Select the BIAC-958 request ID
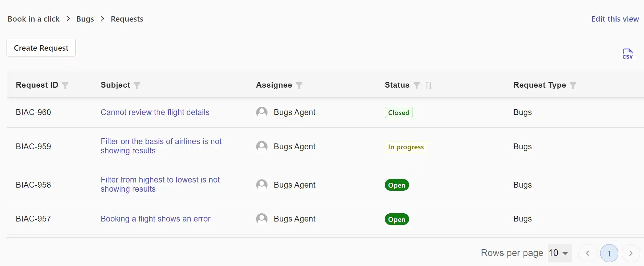The height and width of the screenshot is (266, 644). [33, 185]
